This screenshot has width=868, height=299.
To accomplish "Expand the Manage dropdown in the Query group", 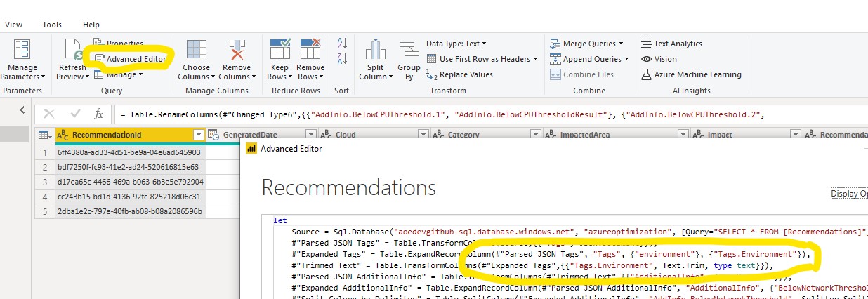I will click(x=140, y=74).
